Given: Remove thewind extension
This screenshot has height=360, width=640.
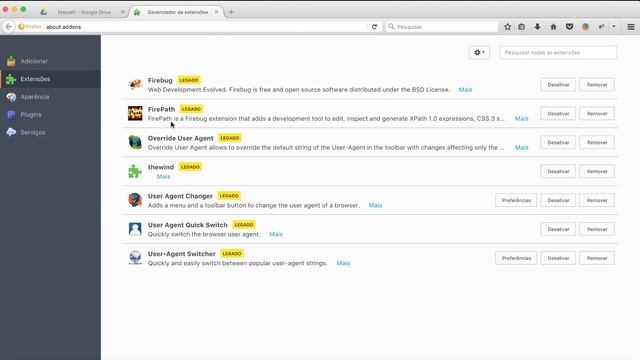Looking at the screenshot, I should [597, 171].
